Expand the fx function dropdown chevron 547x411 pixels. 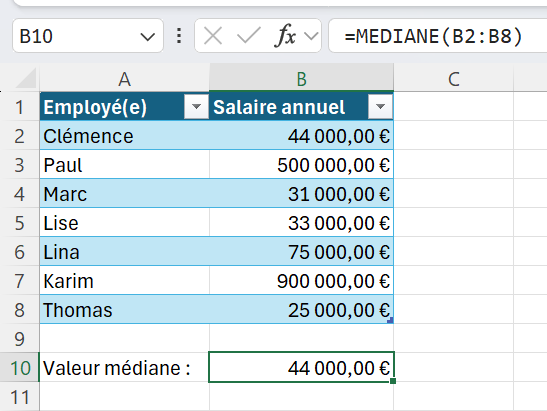pos(311,36)
